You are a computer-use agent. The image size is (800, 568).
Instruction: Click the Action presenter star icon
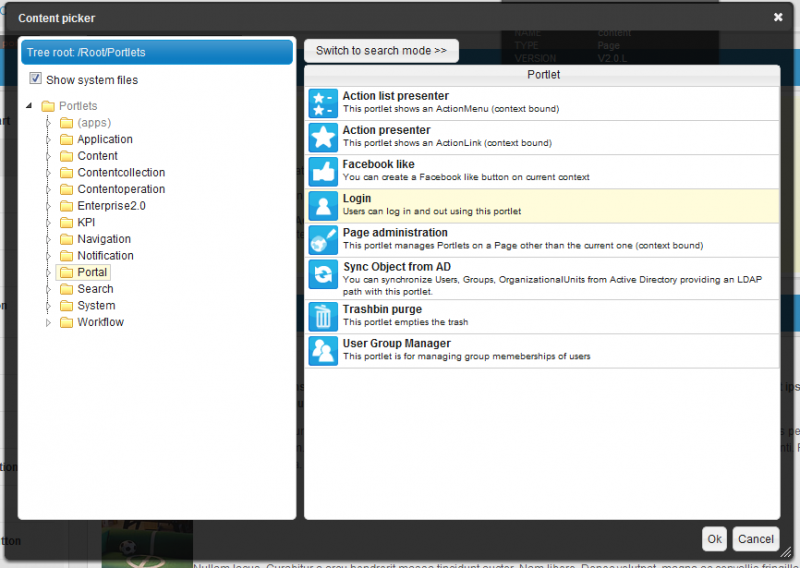pos(323,137)
